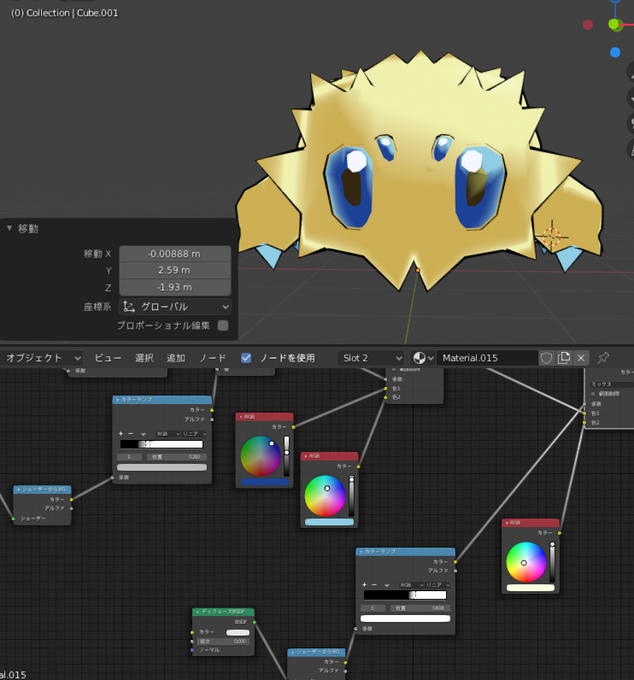
Task: Click the gradient bar in lower カラーランプ node
Action: (405, 595)
